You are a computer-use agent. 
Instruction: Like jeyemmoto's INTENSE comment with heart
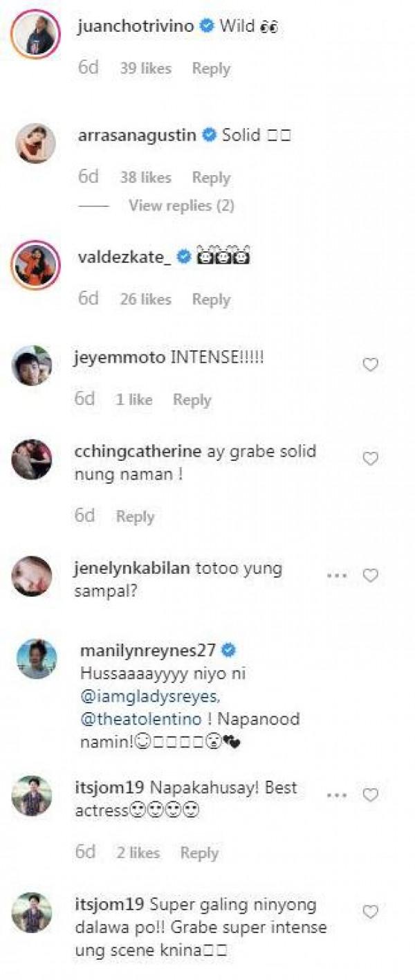coord(371,365)
